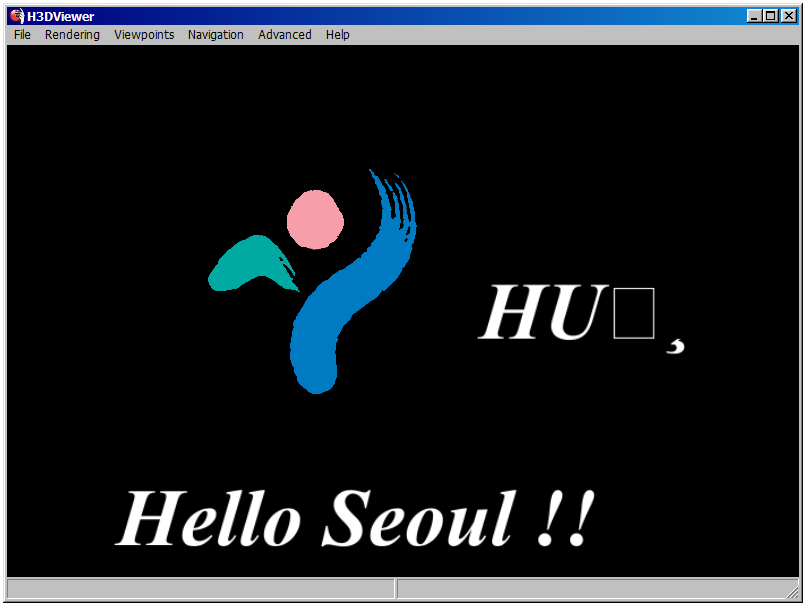The height and width of the screenshot is (605, 805).
Task: Open the Advanced menu
Action: [285, 34]
